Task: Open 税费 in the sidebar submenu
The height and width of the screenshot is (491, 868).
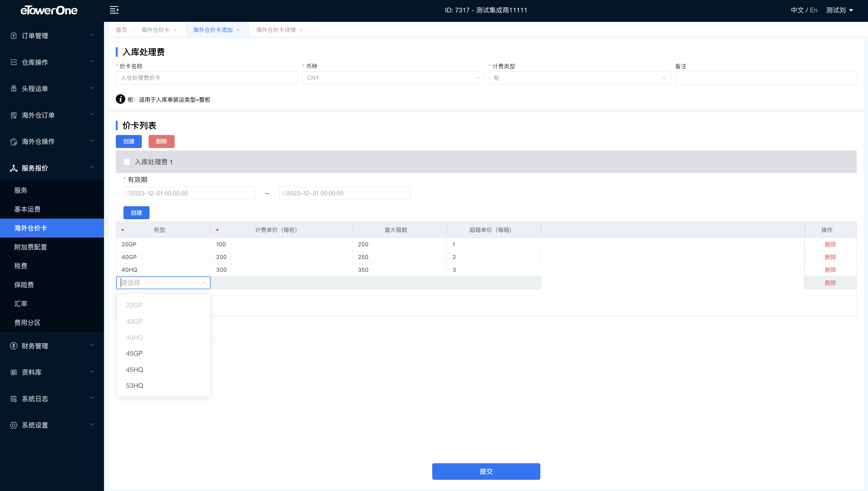Action: 52,266
